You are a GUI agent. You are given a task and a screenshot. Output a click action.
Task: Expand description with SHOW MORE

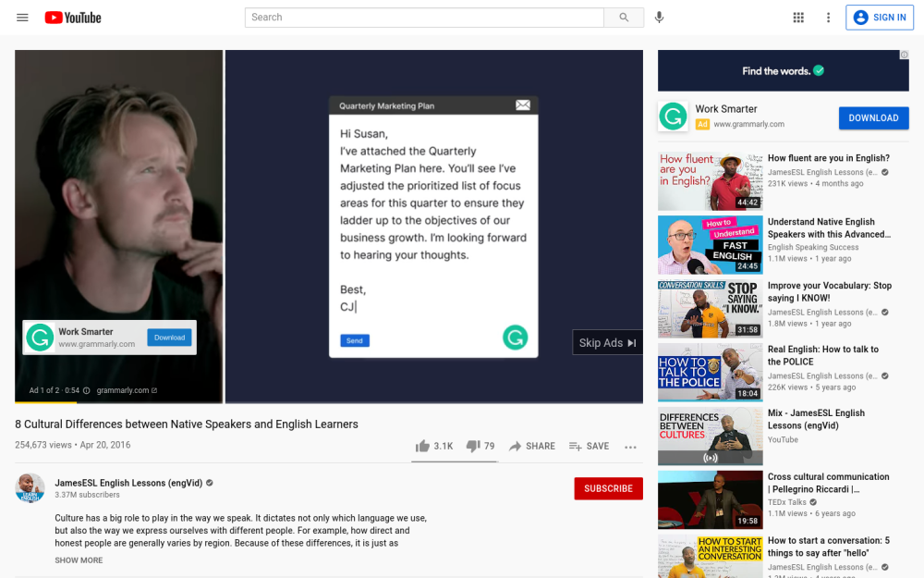[x=79, y=560]
